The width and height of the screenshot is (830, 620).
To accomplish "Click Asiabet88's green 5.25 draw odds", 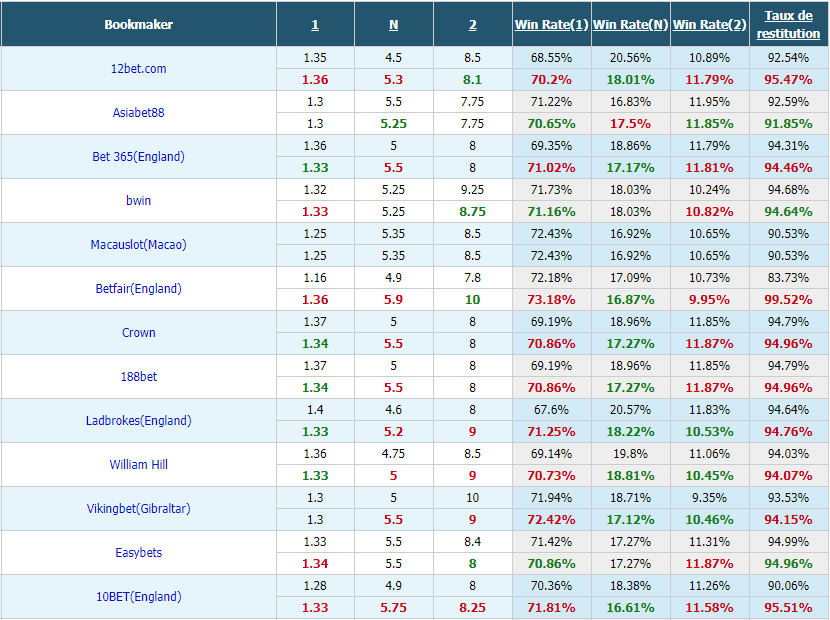I will click(393, 124).
